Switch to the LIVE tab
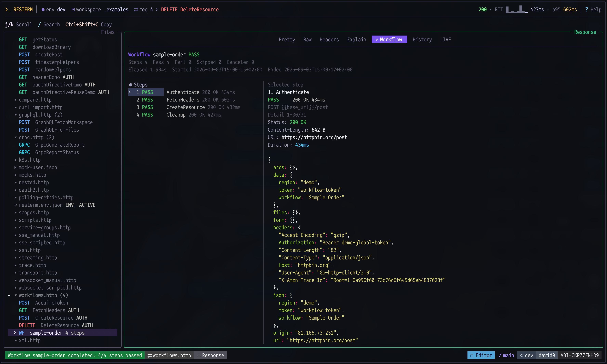607x364 pixels. [446, 39]
